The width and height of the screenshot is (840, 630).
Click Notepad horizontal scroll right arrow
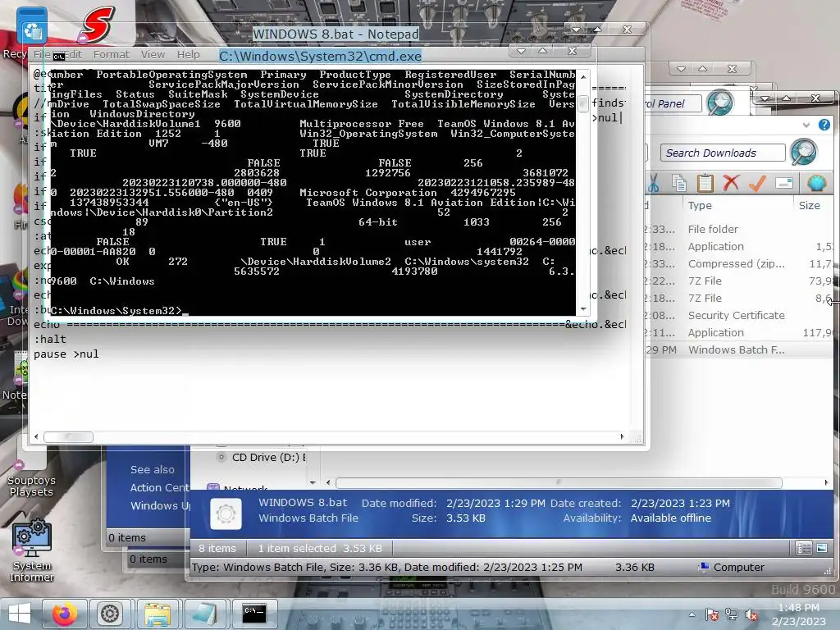622,436
